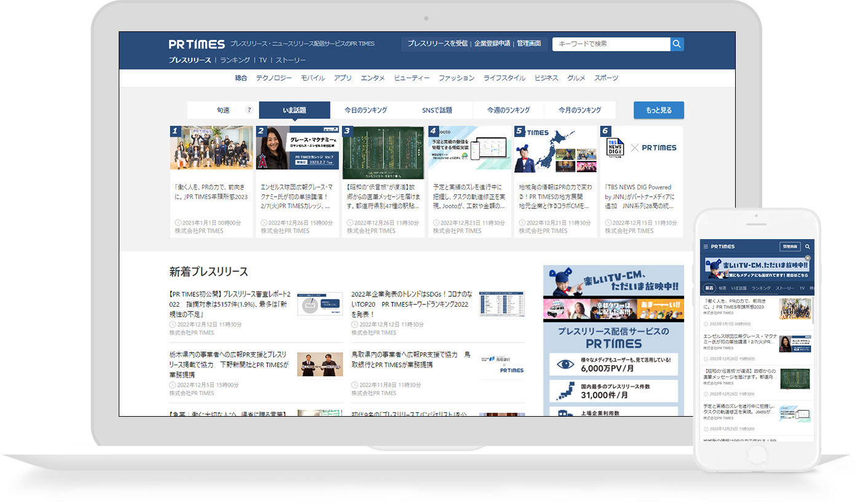Select the 新着 tab on the phone
The width and height of the screenshot is (860, 504).
pos(709,288)
